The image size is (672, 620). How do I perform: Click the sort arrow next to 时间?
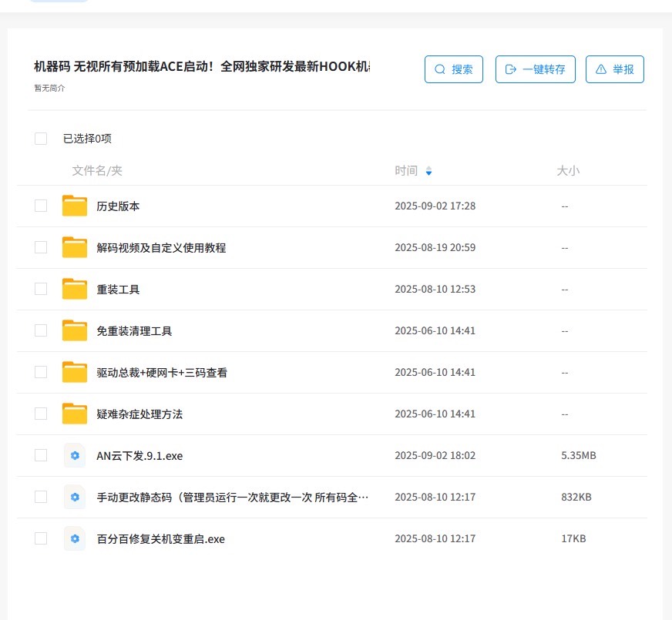[428, 171]
